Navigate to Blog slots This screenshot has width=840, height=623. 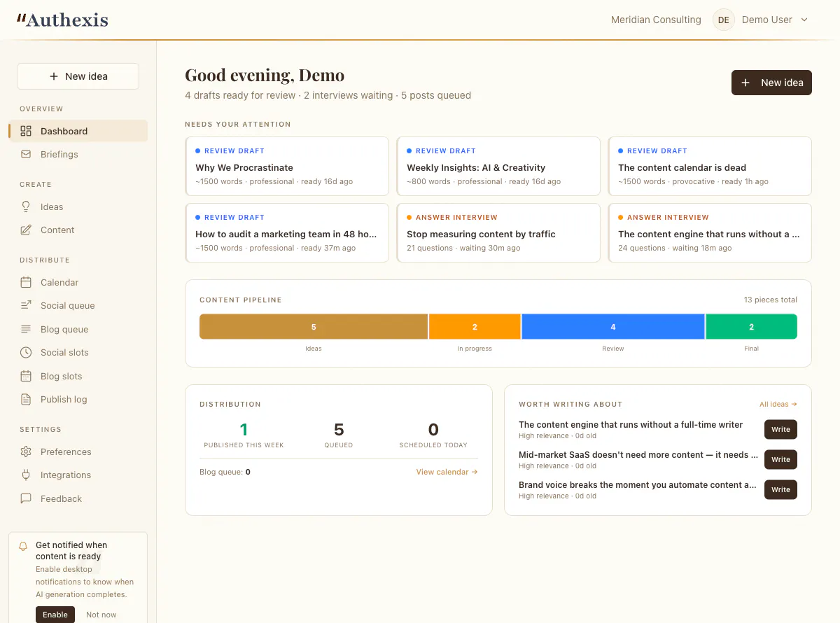tap(78, 376)
